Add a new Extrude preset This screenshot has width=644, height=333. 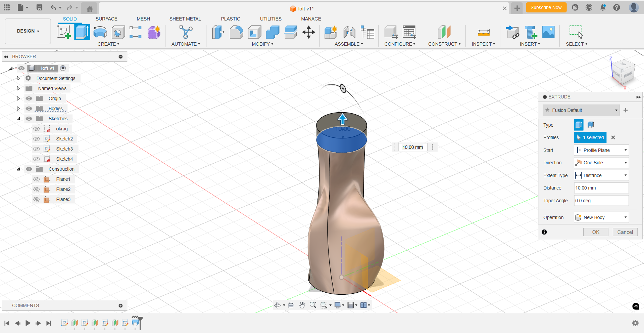[626, 110]
